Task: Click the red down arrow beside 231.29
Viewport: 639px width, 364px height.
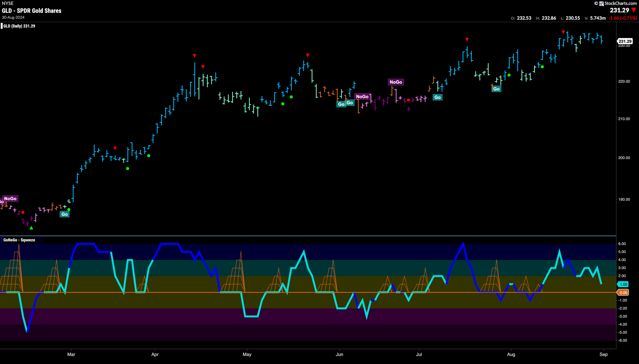Action: point(634,10)
